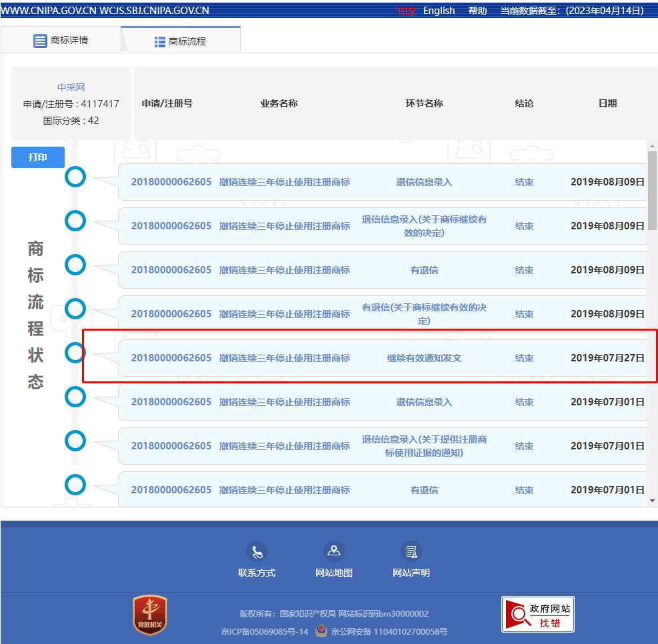Click timeline circle beside 2019年07月01日 有退信 row

click(75, 485)
